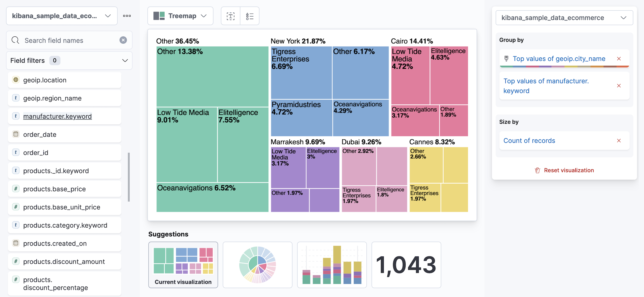Viewport: 644px width, 297px height.
Task: Click the paintbrush icon on city_name dimension
Action: click(506, 59)
